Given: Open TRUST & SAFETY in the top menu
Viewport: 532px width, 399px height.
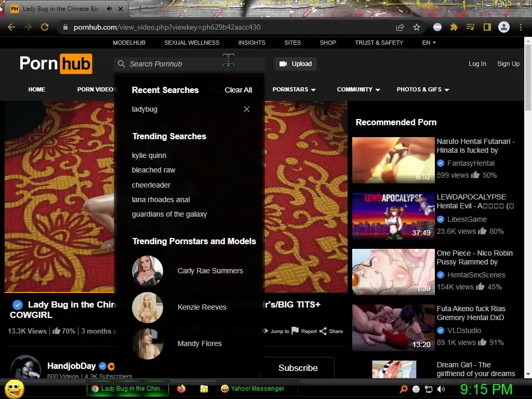Looking at the screenshot, I should point(379,43).
